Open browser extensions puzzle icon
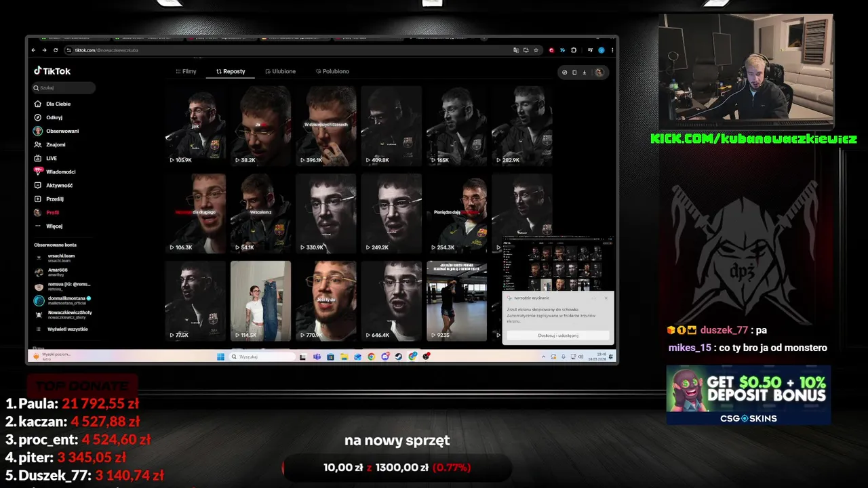868x488 pixels. pos(574,50)
